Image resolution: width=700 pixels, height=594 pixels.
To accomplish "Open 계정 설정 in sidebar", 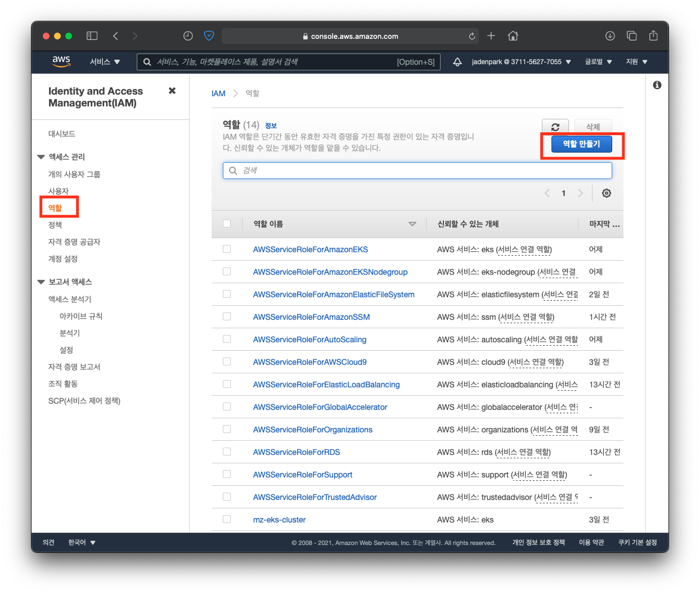I will [x=63, y=259].
